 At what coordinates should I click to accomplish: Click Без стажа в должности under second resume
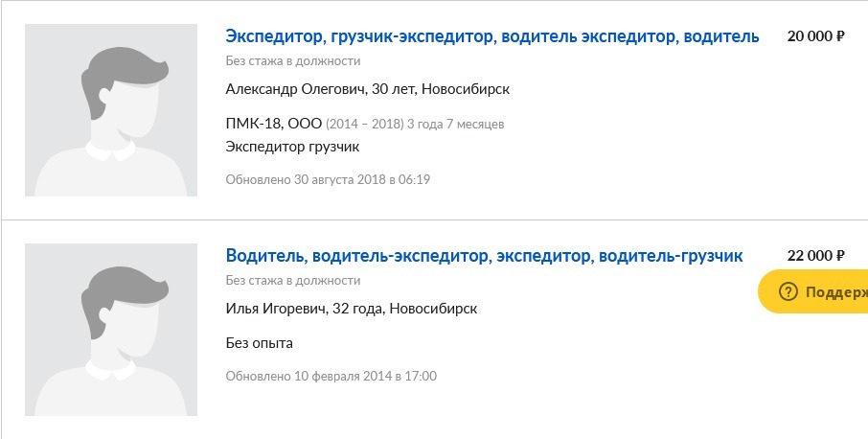coord(293,280)
